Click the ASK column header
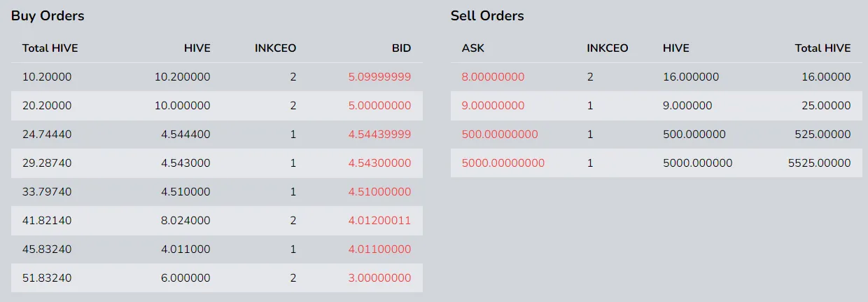The width and height of the screenshot is (868, 302). pyautogui.click(x=473, y=48)
